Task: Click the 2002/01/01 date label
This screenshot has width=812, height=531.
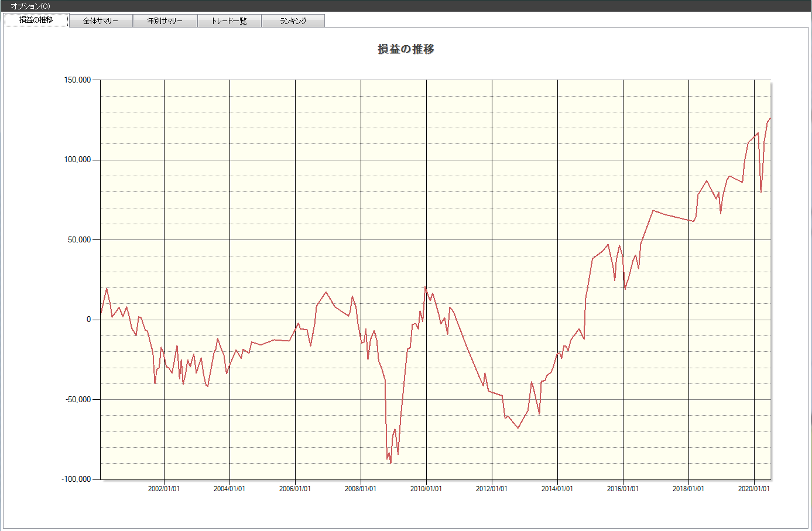Action: click(x=164, y=489)
